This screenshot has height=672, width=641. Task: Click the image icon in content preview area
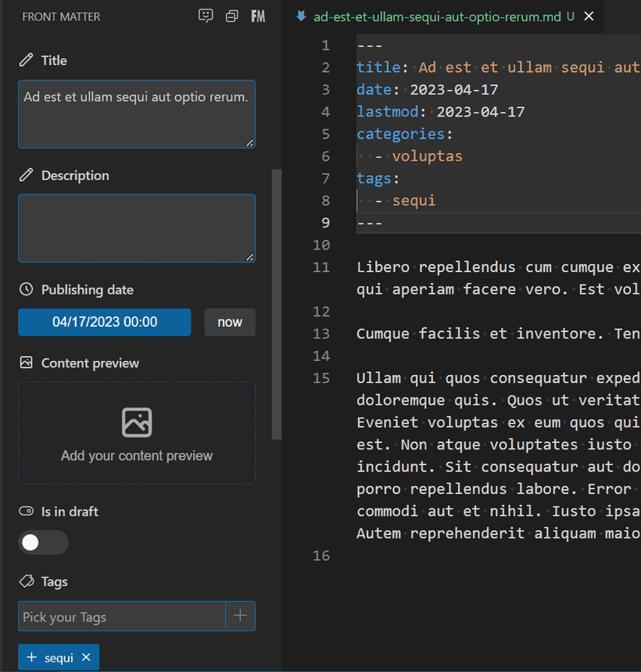click(x=137, y=422)
